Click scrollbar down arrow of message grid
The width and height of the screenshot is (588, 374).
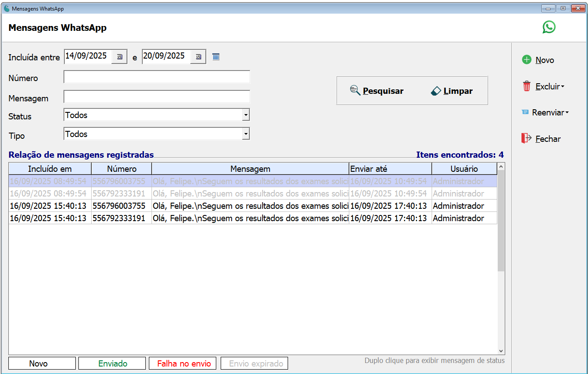point(501,351)
